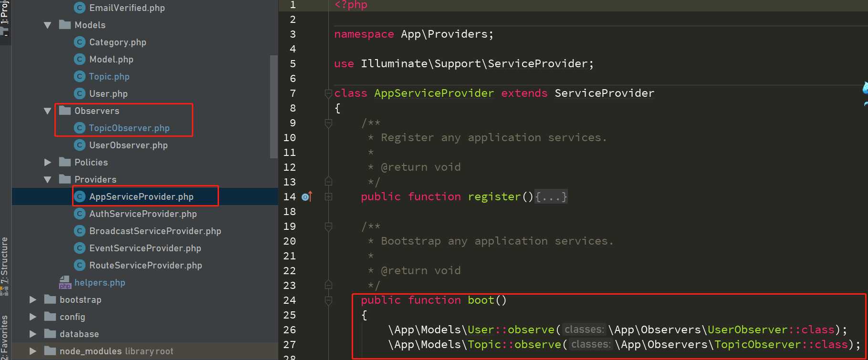Select UserObserver.php in the tree
The image size is (868, 360).
pos(128,145)
